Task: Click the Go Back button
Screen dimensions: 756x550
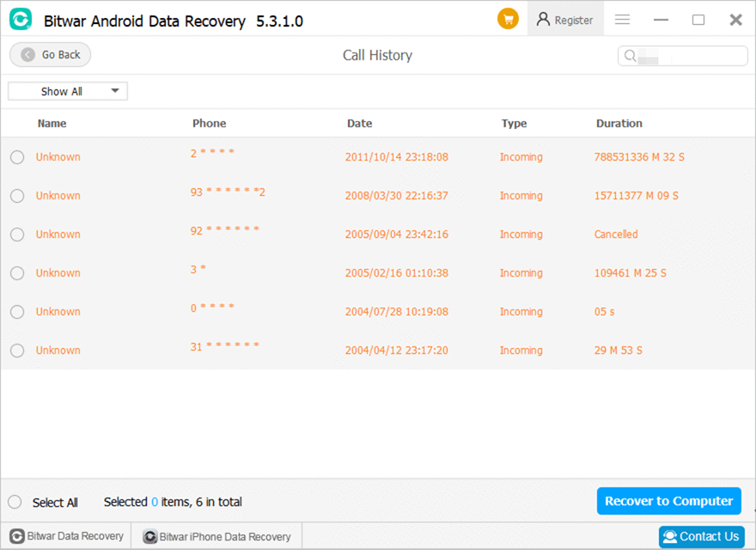Action: click(50, 54)
